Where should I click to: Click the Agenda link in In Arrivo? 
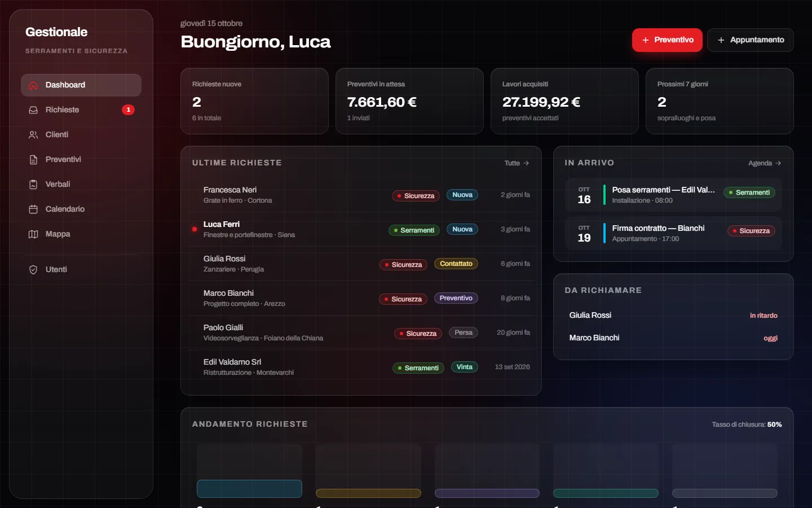point(765,163)
